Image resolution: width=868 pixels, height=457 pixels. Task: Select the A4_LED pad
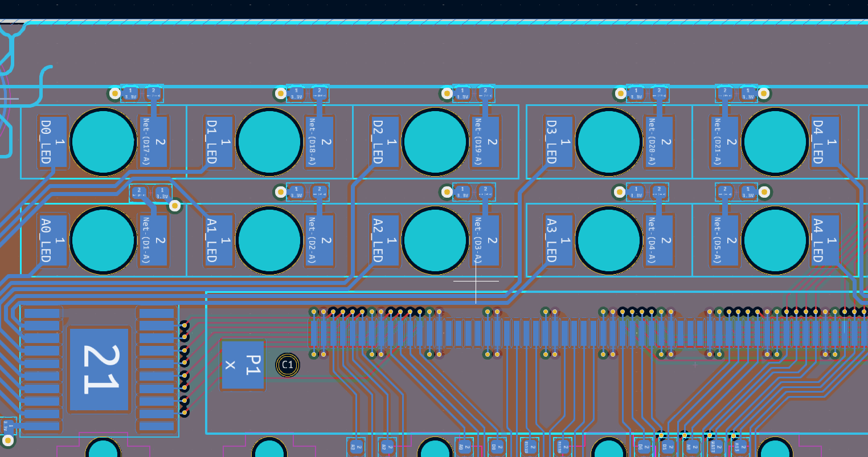[x=825, y=240]
